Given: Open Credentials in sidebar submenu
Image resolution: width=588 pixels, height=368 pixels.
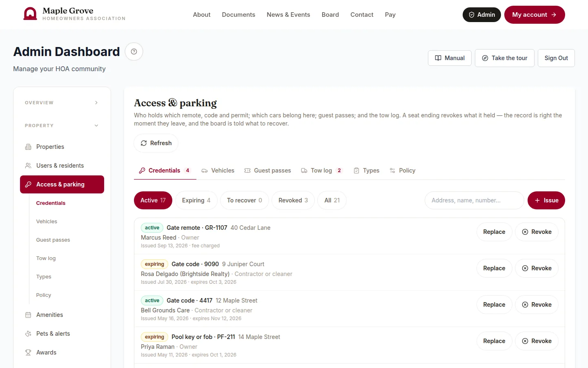Looking at the screenshot, I should click(x=51, y=203).
